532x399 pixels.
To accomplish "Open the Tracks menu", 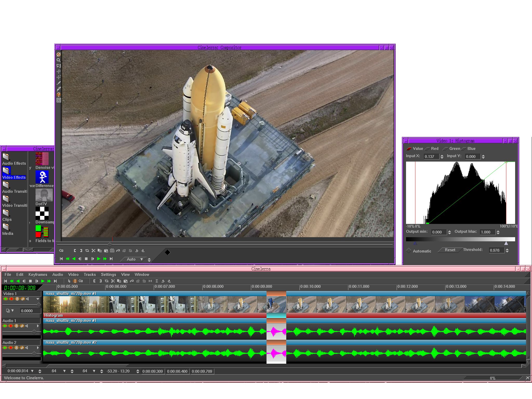I will 90,275.
